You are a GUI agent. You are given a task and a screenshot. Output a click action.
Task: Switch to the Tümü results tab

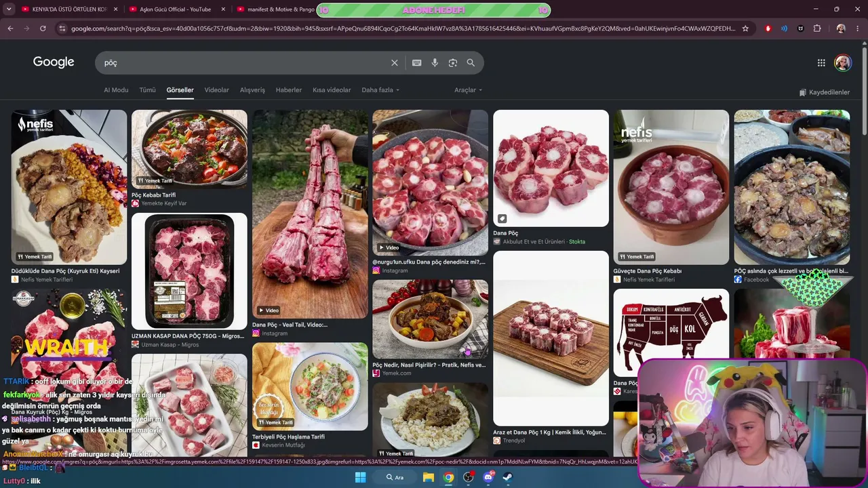coord(147,90)
